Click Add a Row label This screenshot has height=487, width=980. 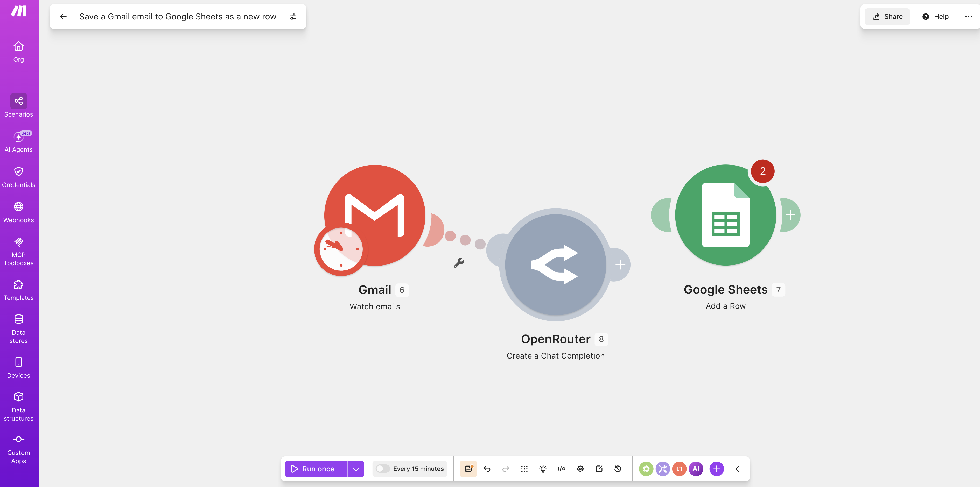pos(725,306)
